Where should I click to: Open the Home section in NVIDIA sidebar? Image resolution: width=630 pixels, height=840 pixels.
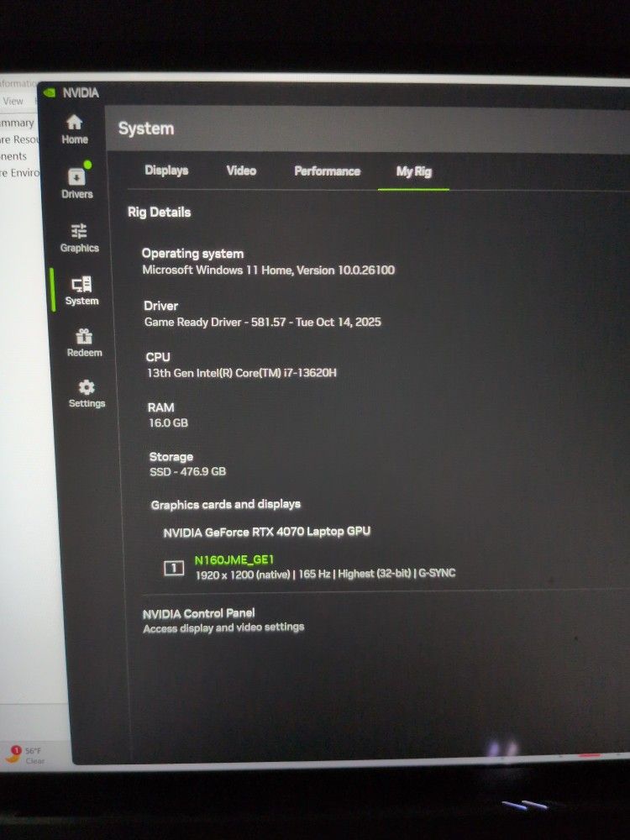(75, 129)
